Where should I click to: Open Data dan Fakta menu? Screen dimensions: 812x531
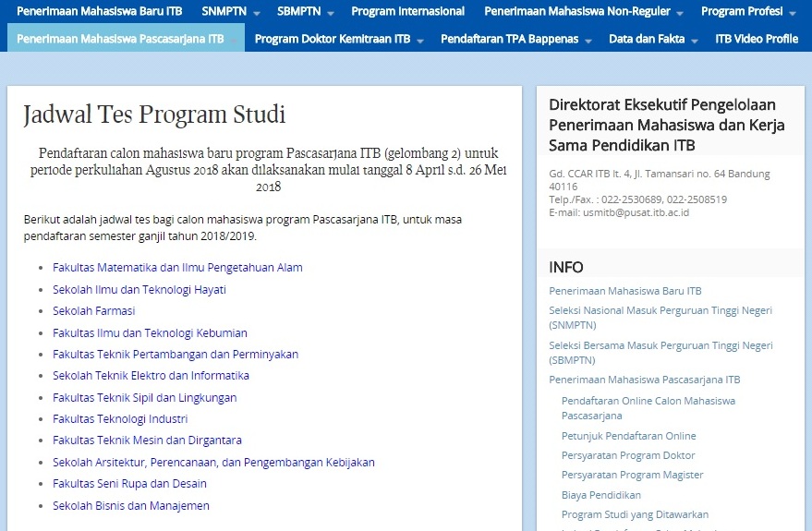pyautogui.click(x=647, y=39)
